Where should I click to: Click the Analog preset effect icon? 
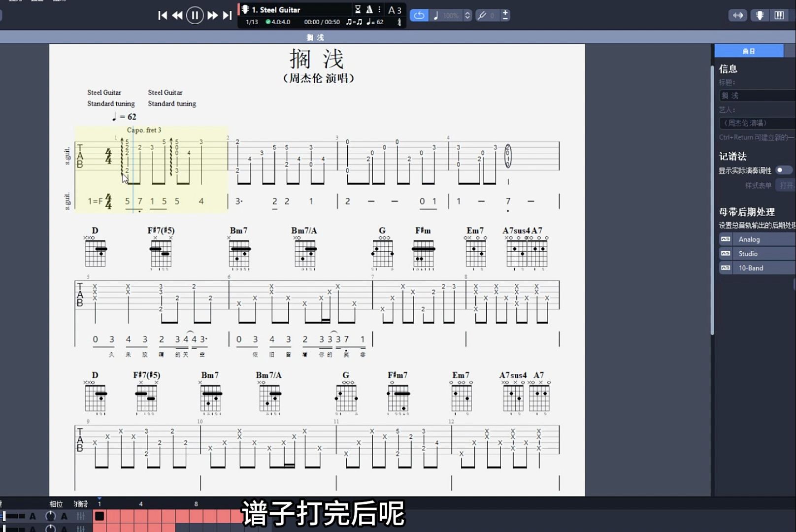(726, 239)
